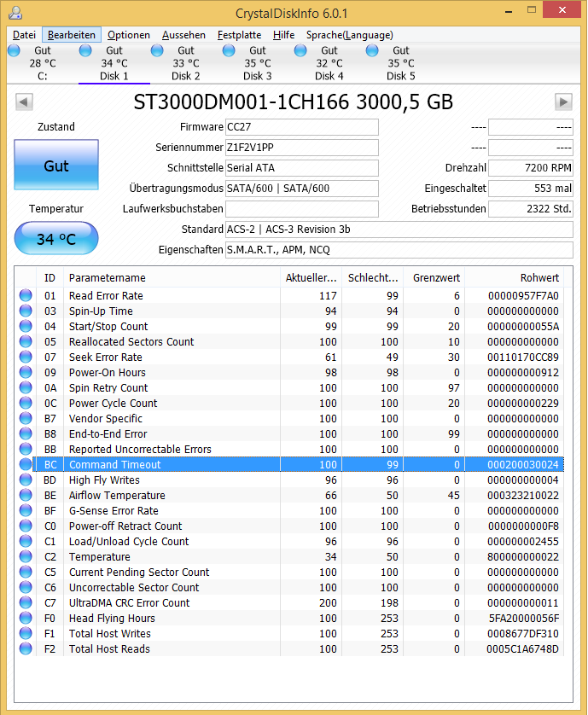588x715 pixels.
Task: Switch to Disk 4
Action: 329,63
